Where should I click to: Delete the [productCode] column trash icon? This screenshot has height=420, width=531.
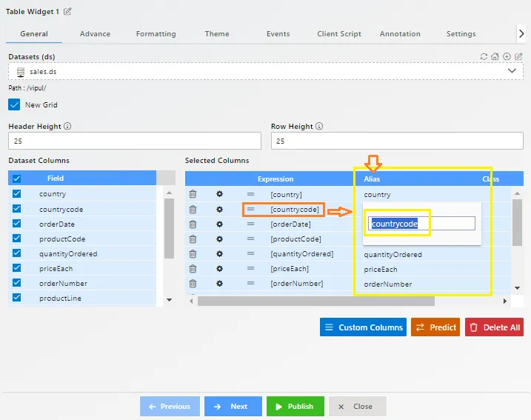click(x=193, y=239)
